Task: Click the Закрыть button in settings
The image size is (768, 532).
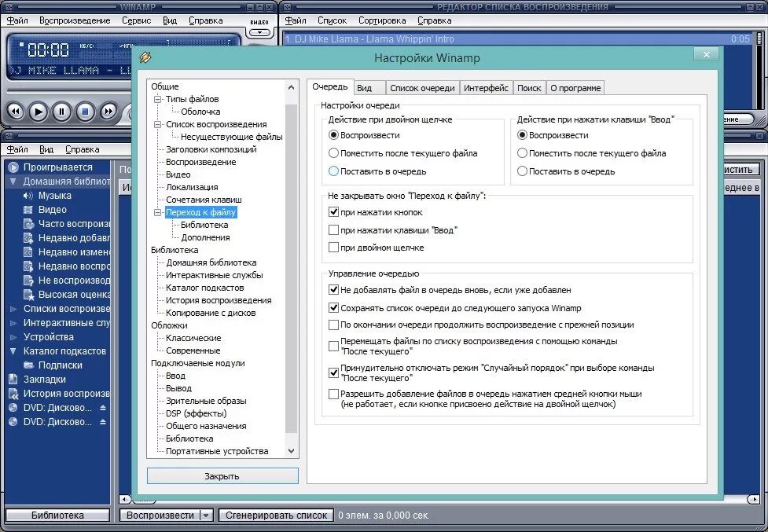Action: [x=222, y=476]
